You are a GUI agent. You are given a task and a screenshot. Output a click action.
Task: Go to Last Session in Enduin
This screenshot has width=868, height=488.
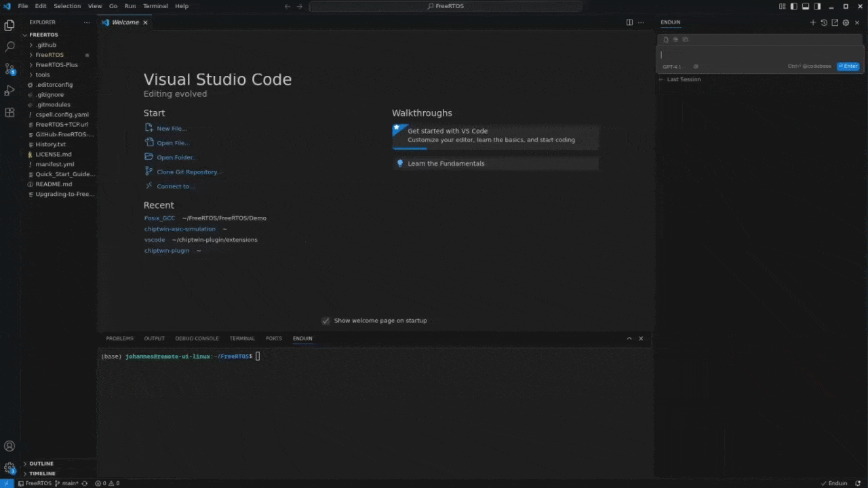point(680,79)
